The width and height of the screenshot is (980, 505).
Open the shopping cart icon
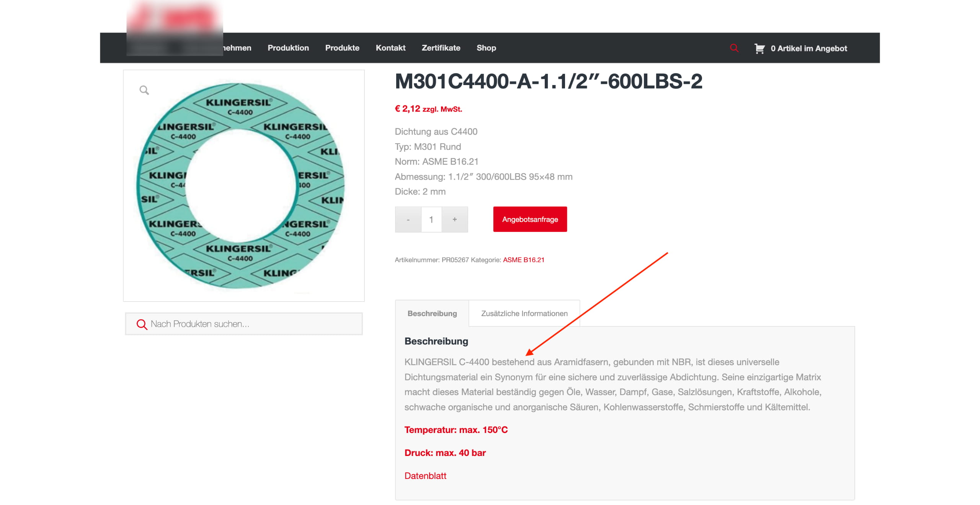point(759,48)
